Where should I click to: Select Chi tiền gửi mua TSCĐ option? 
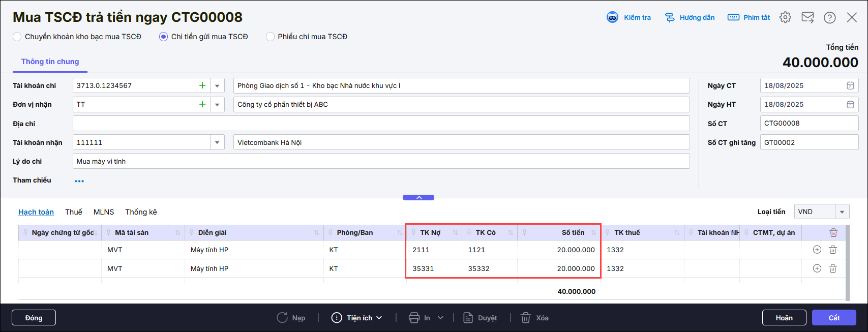pyautogui.click(x=163, y=37)
